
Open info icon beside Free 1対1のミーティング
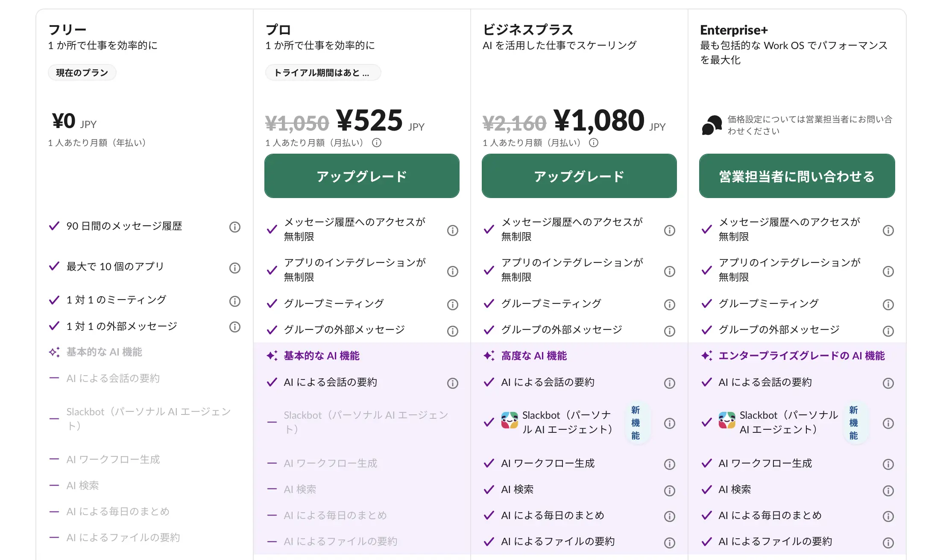click(235, 301)
